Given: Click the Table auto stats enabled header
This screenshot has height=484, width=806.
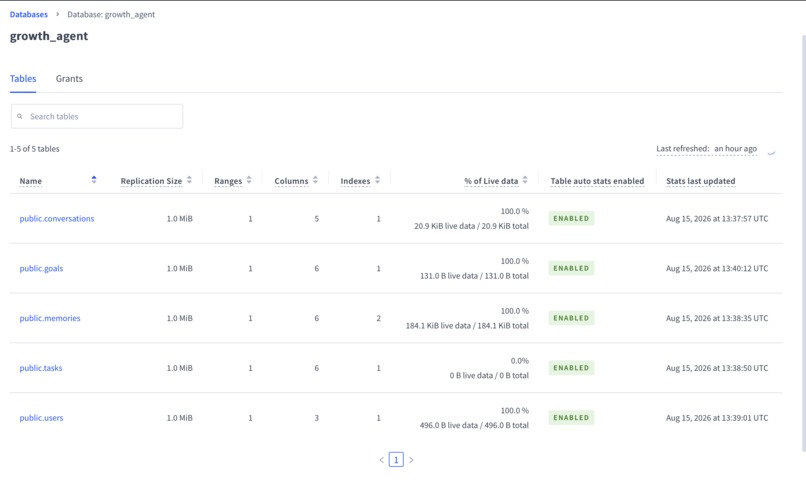Looking at the screenshot, I should 597,181.
